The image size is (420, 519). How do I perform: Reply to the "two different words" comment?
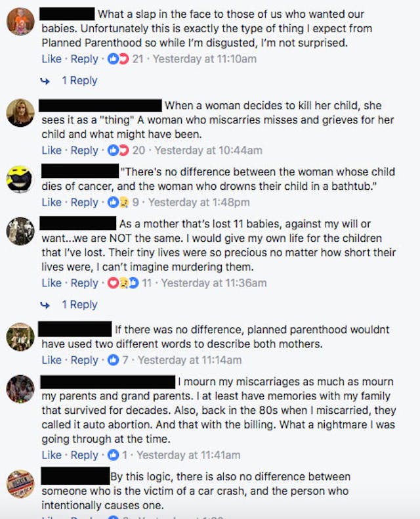click(x=84, y=360)
